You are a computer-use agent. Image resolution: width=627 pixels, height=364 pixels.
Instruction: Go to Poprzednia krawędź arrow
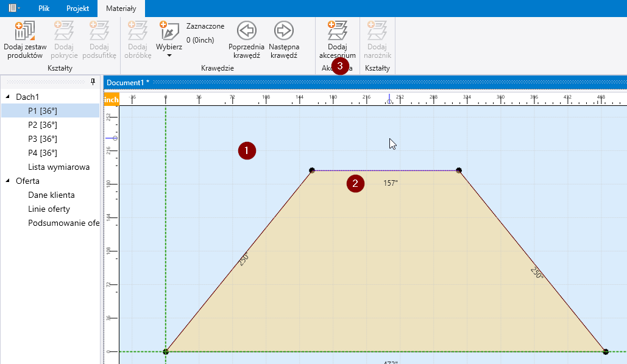246,30
